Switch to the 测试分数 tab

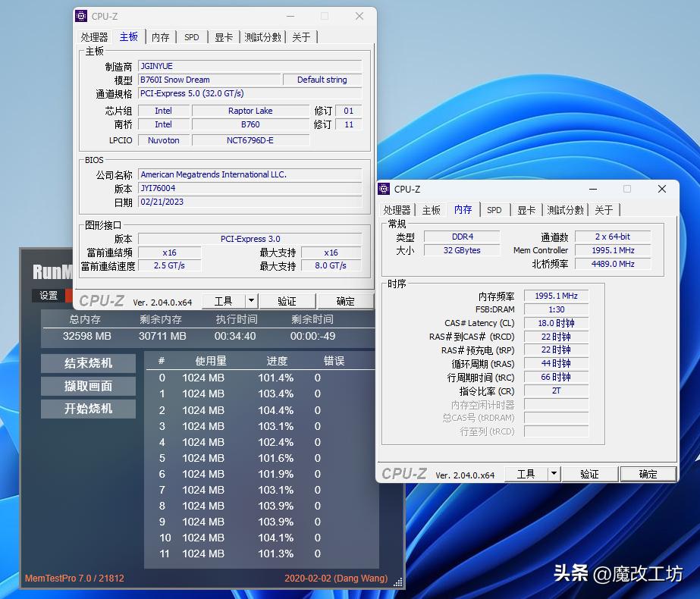point(263,36)
